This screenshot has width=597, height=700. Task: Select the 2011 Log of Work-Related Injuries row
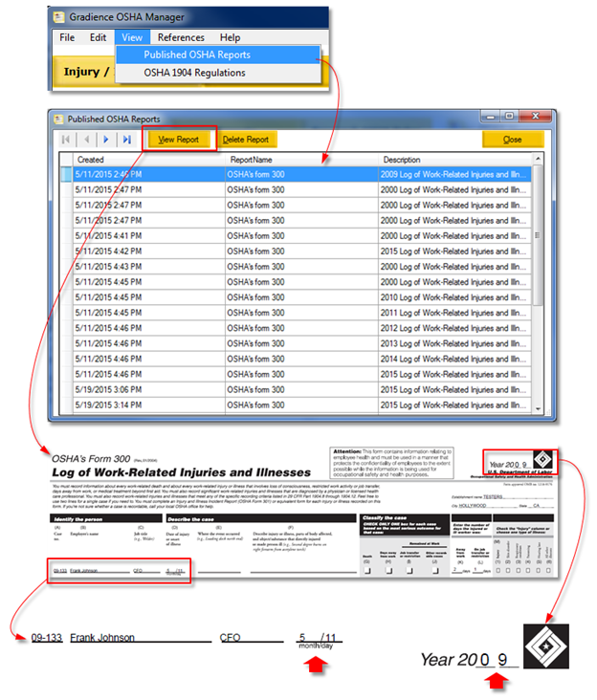302,313
